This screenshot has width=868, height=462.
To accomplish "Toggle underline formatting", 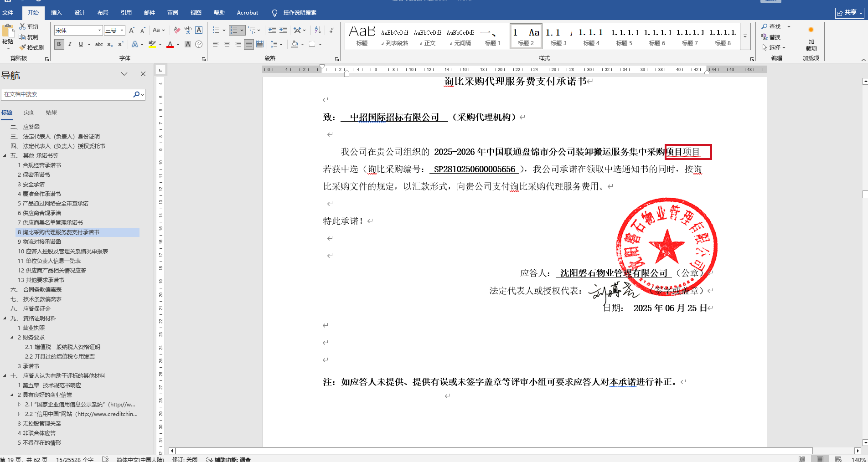I will pyautogui.click(x=81, y=44).
